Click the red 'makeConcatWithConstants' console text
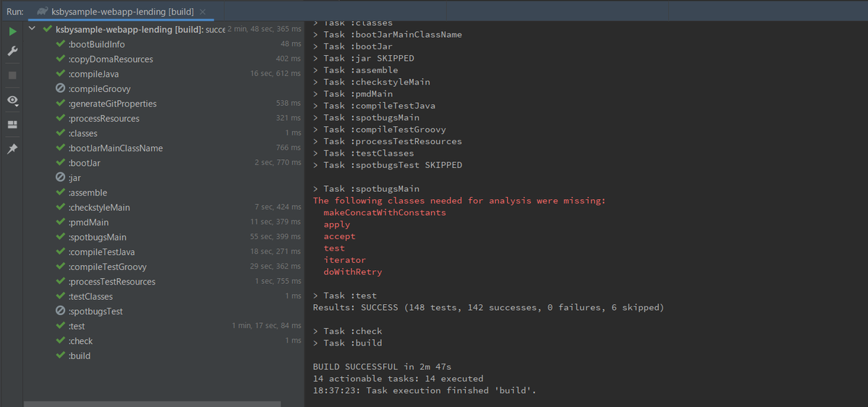The width and height of the screenshot is (868, 407). tap(385, 213)
